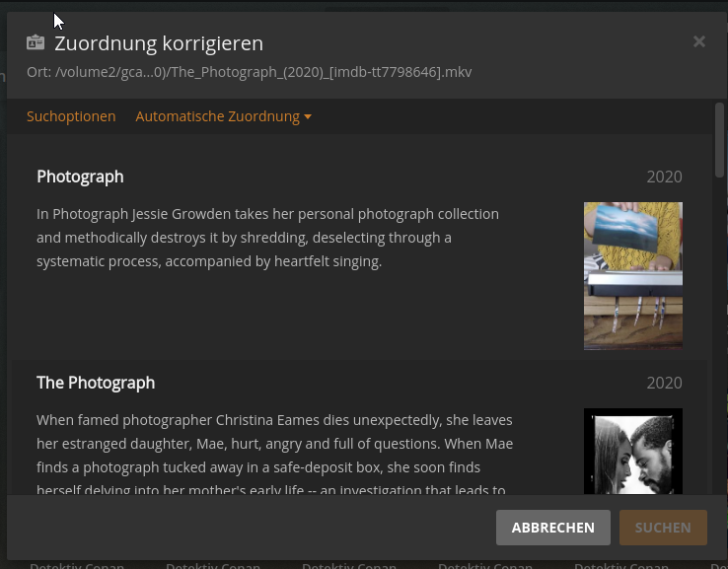Click the Photograph description about Jessie Growden
728x569 pixels.
(268, 238)
